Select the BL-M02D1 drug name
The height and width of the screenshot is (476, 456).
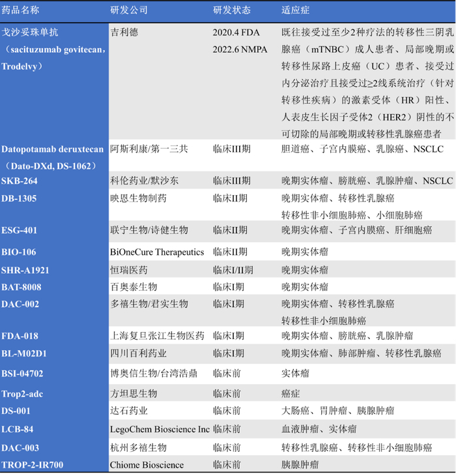coord(24,353)
